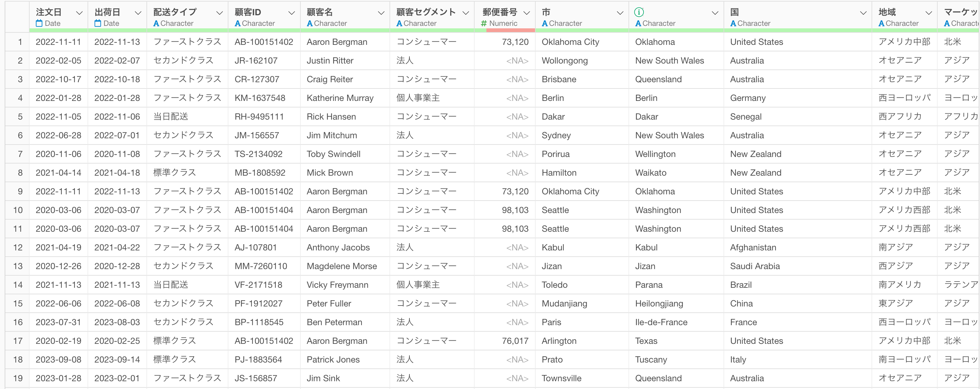This screenshot has height=389, width=980.
Task: Click the calendar Date icon under 出荷日
Action: pyautogui.click(x=98, y=24)
